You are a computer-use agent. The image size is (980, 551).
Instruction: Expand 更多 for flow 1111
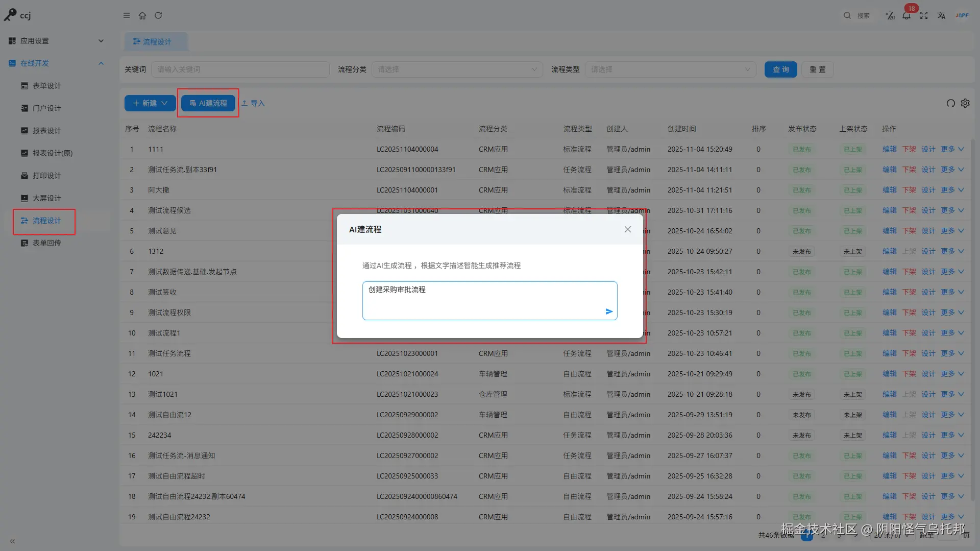(952, 149)
